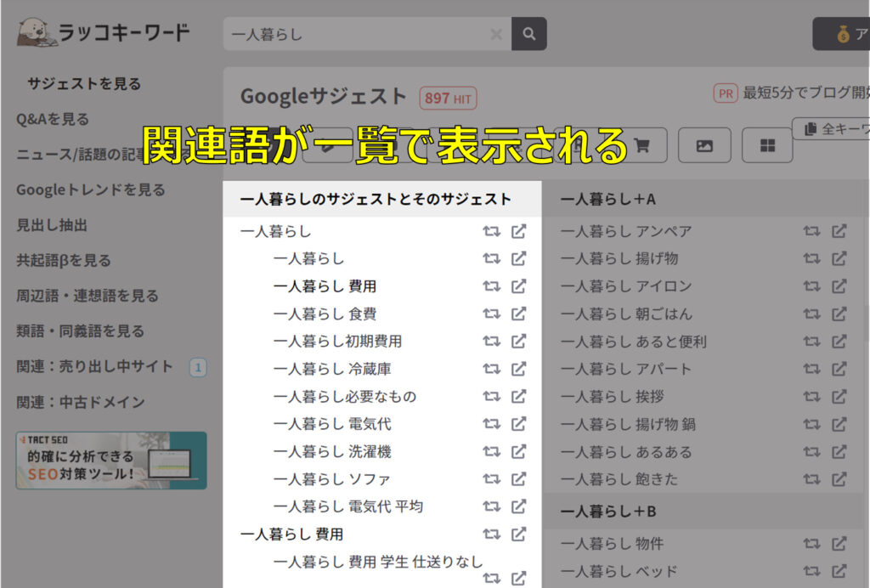
Task: Click the 一人暮らし keyword search input field
Action: click(x=357, y=35)
